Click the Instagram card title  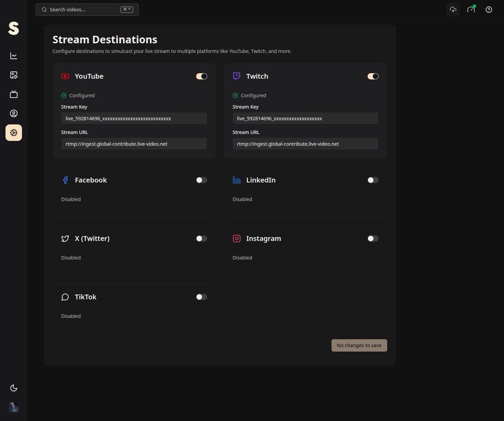click(263, 239)
